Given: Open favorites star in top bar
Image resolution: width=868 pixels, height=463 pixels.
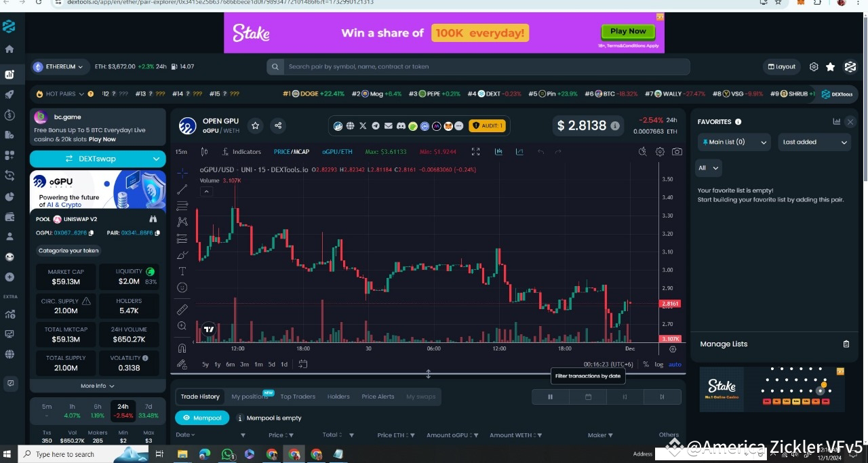Looking at the screenshot, I should tap(830, 67).
